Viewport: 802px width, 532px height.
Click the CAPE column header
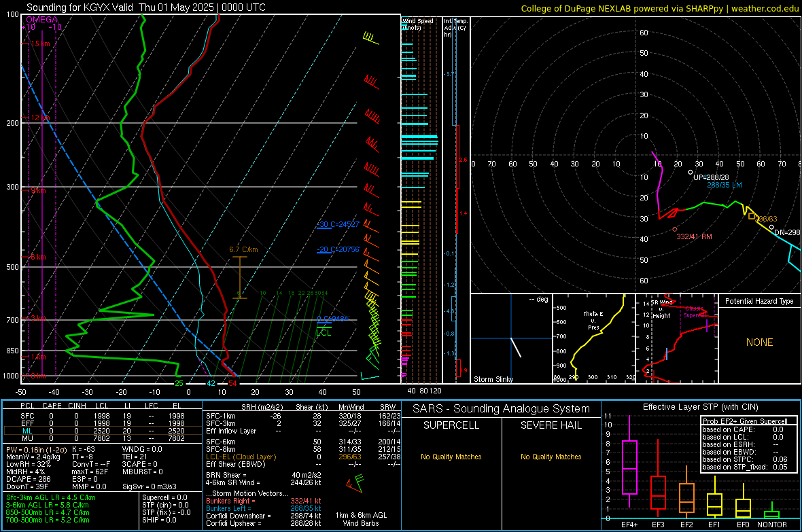[x=52, y=406]
